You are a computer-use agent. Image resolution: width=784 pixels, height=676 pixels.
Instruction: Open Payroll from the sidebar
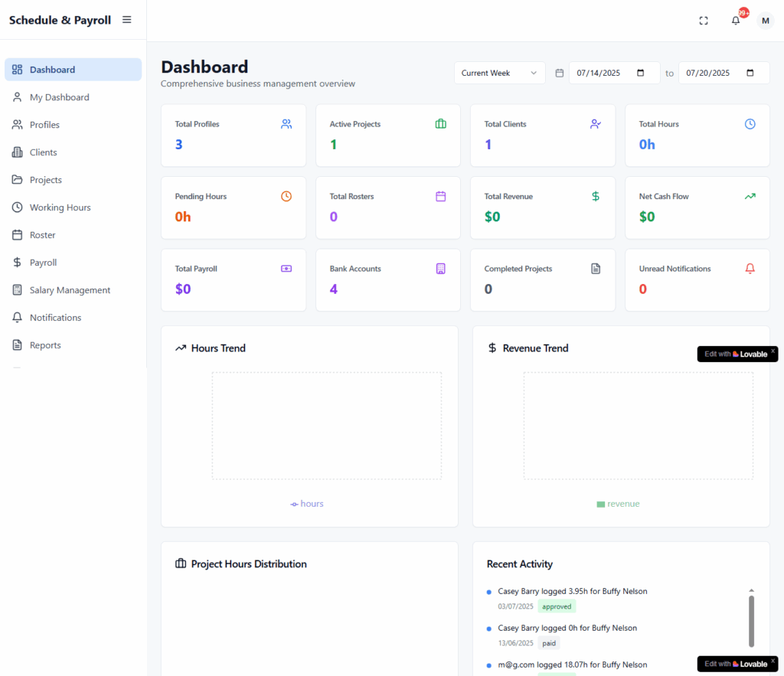43,263
